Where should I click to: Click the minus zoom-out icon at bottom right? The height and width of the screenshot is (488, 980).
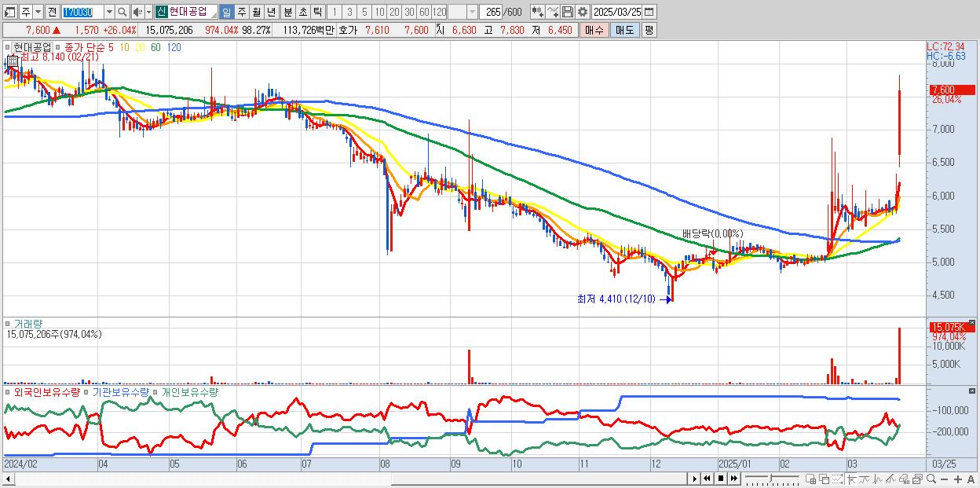click(945, 479)
